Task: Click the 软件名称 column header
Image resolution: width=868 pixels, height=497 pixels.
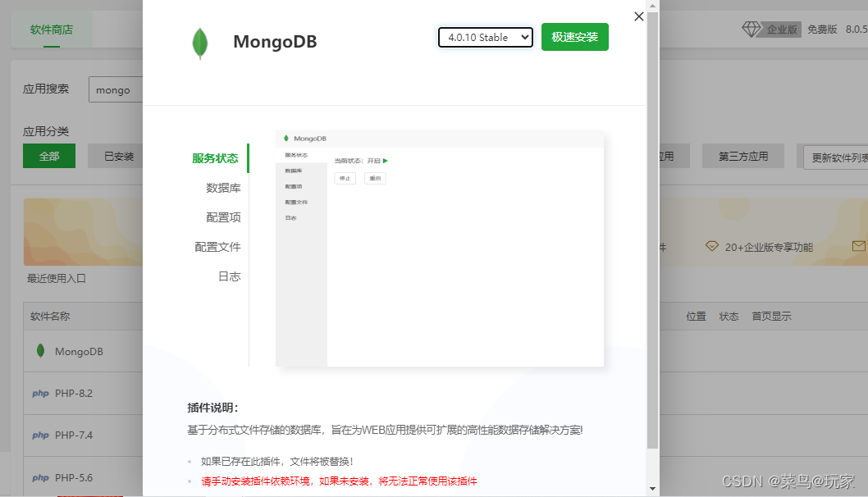Action: click(x=50, y=316)
